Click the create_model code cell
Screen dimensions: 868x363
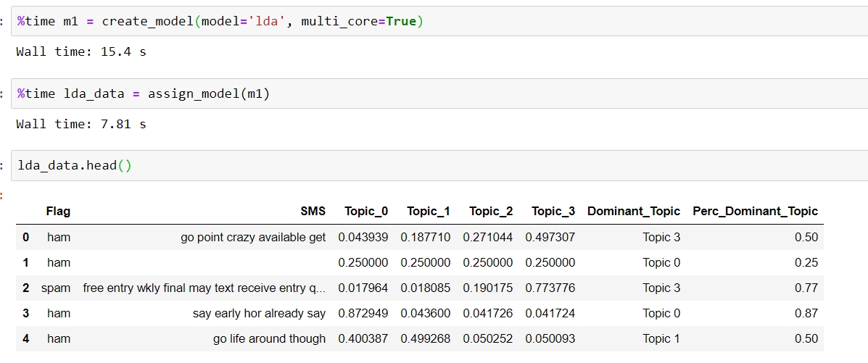(435, 22)
